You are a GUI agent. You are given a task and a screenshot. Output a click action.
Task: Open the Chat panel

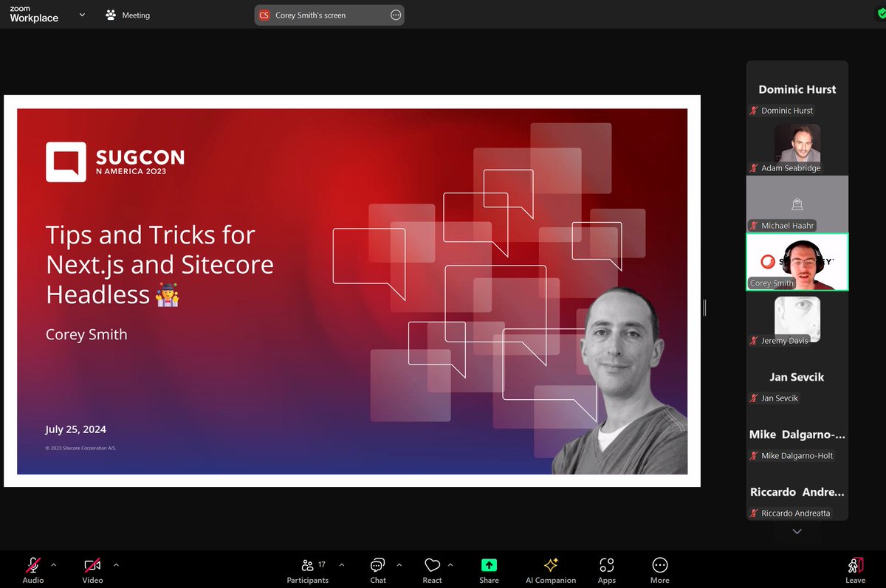pyautogui.click(x=378, y=569)
